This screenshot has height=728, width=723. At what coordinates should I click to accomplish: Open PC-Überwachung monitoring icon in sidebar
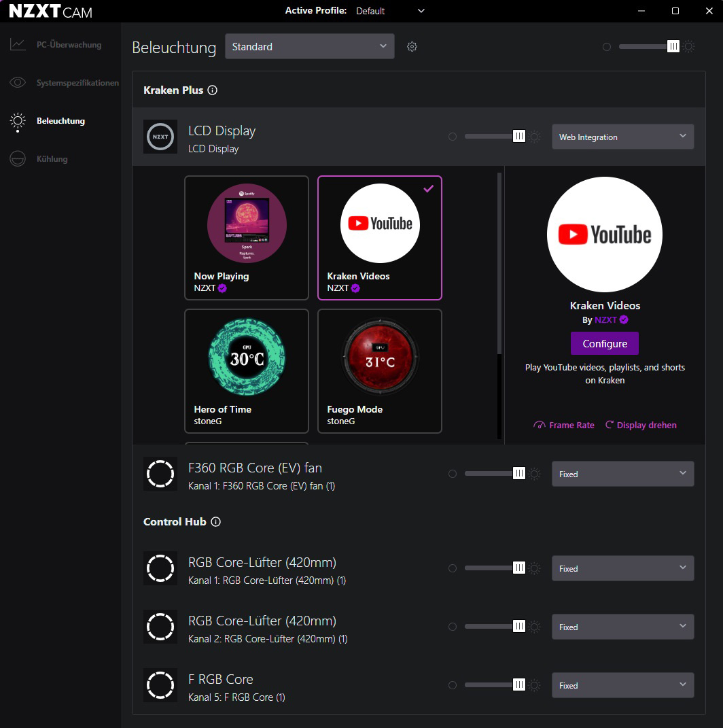[x=18, y=45]
